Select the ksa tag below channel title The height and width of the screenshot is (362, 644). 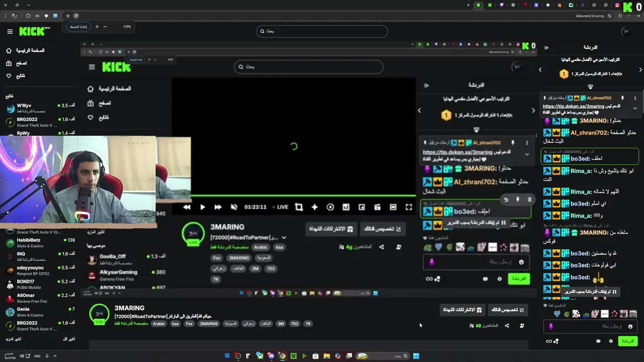175,324
